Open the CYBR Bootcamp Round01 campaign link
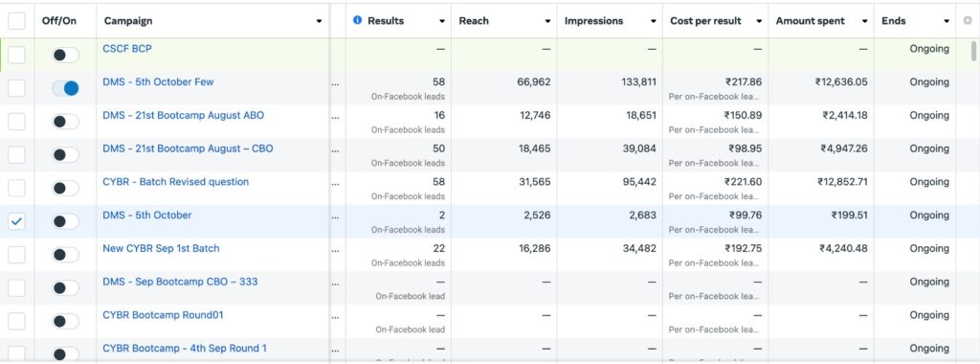Screen dimensions: 980x364 click(163, 314)
